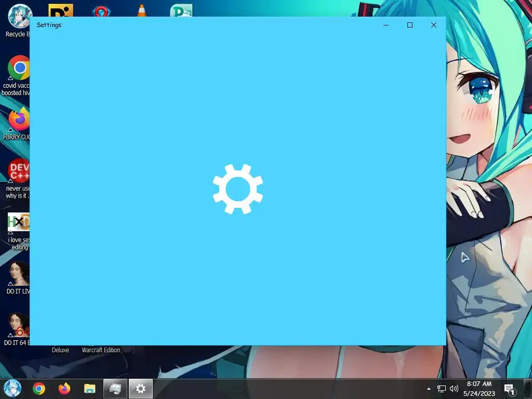Click the Start button on the taskbar
The height and width of the screenshot is (399, 532).
click(12, 389)
